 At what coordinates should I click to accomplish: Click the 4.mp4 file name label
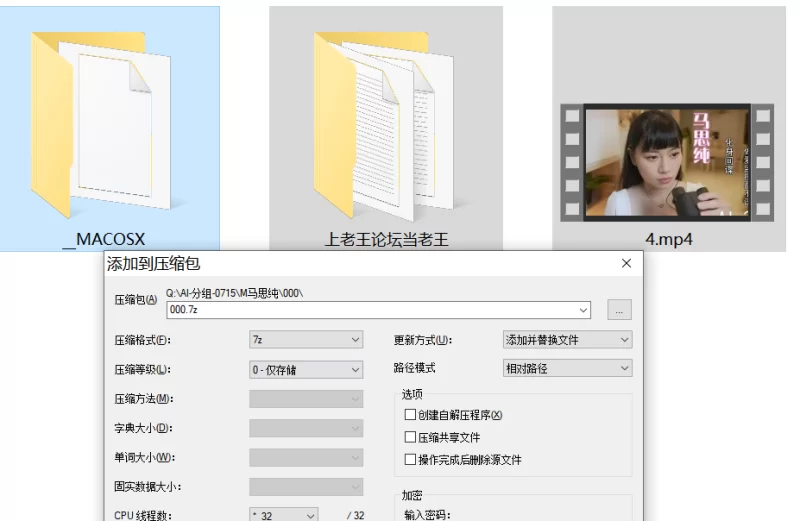[669, 239]
